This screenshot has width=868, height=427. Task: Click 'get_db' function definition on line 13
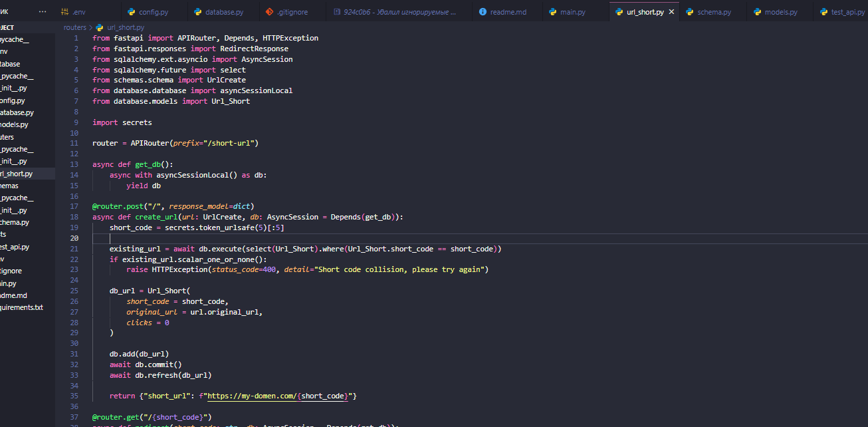coord(148,164)
